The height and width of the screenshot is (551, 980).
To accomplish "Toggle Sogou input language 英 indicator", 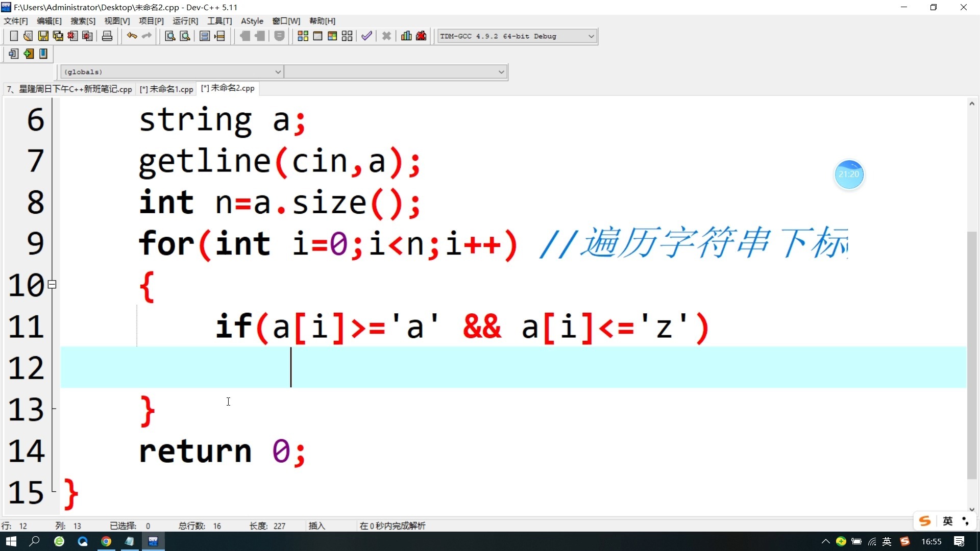I will (947, 521).
